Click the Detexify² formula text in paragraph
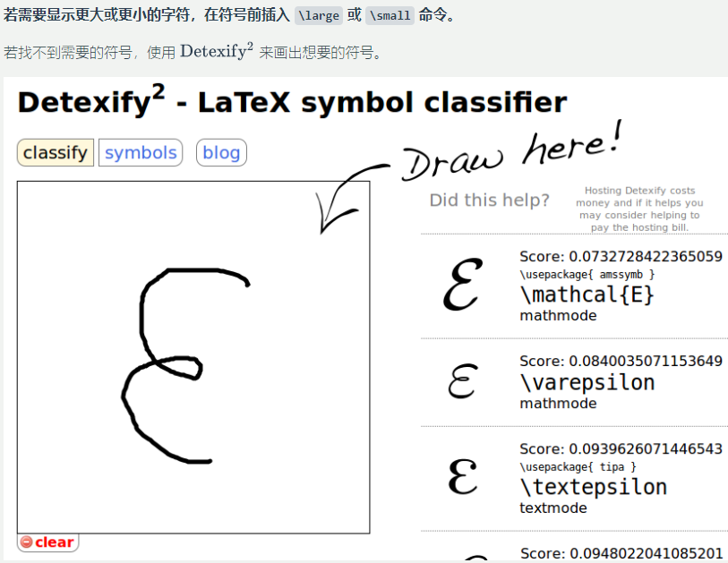This screenshot has height=563, width=728. pyautogui.click(x=217, y=51)
